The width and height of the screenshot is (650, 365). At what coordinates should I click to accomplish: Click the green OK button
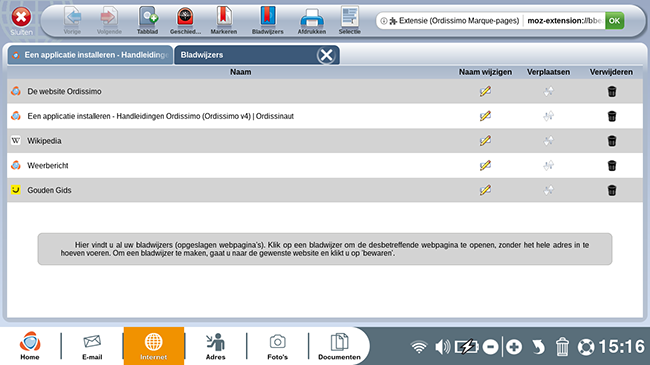(x=614, y=21)
